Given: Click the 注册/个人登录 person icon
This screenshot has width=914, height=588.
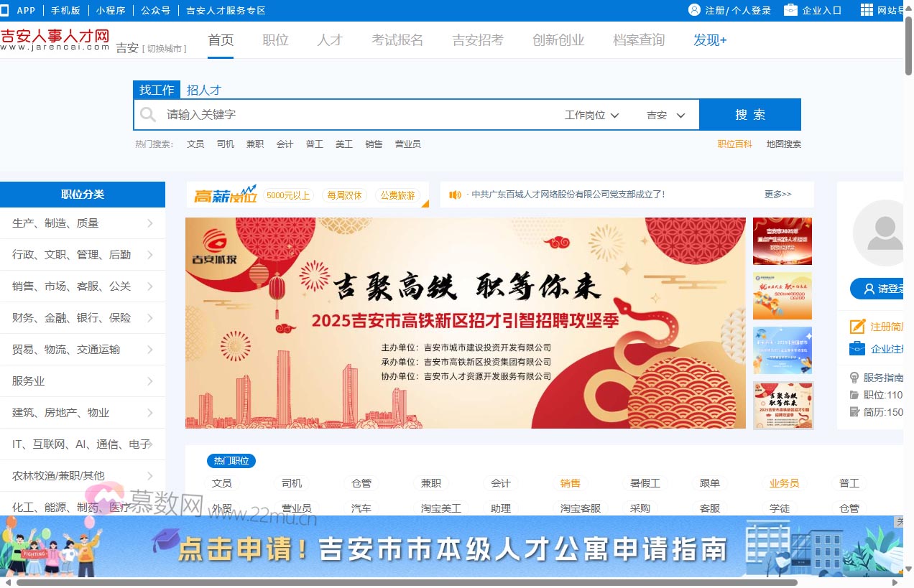Looking at the screenshot, I should point(693,10).
